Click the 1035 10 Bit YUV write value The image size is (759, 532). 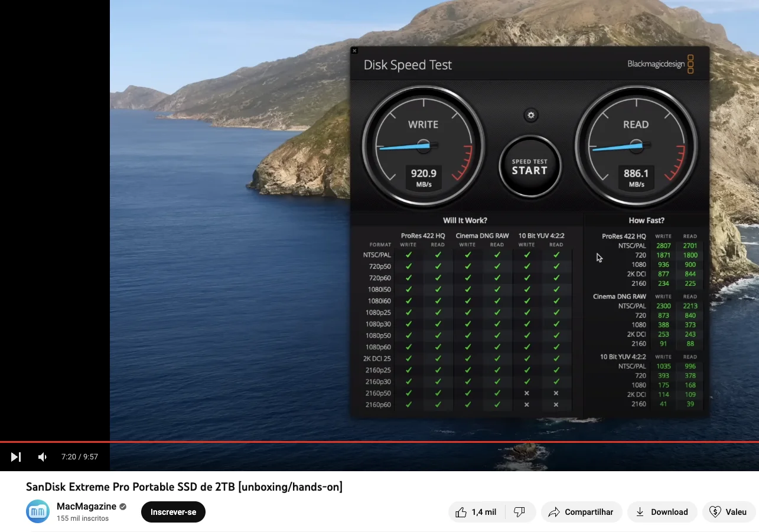pos(663,366)
